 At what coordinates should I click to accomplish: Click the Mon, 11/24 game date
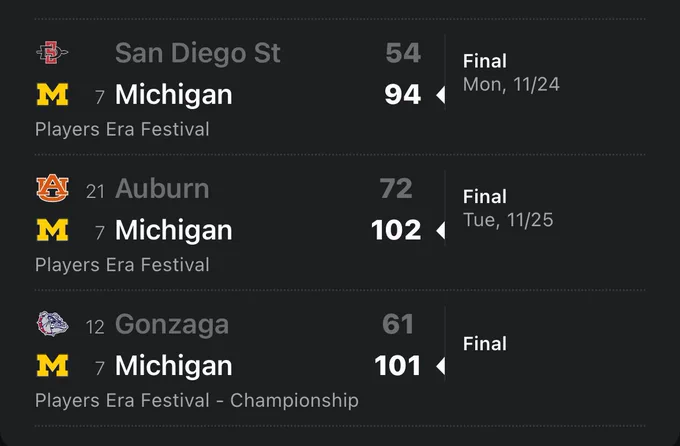click(511, 85)
